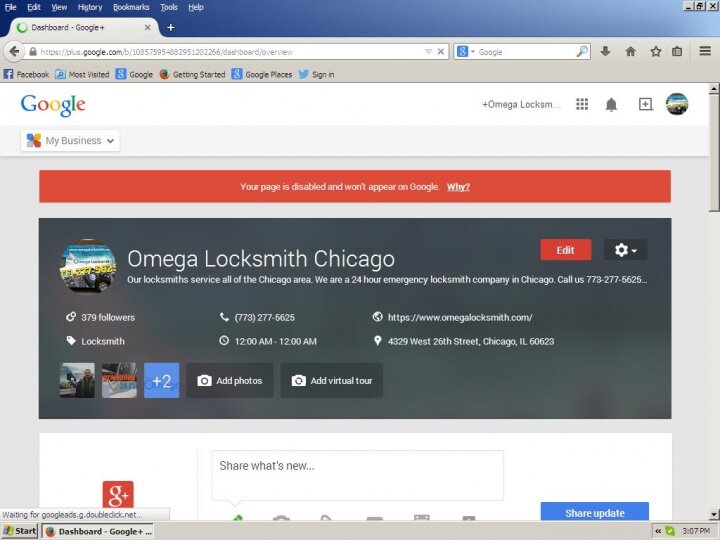Screen dimensions: 720x540
Task: Click the page scrollbar up arrow
Action: pos(714,89)
